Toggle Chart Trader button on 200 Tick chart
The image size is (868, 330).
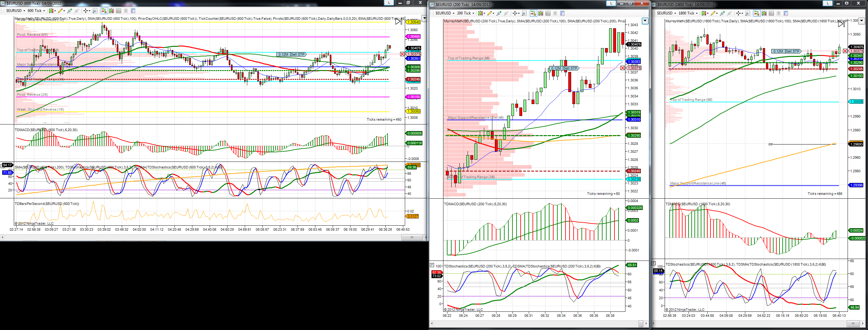click(533, 13)
